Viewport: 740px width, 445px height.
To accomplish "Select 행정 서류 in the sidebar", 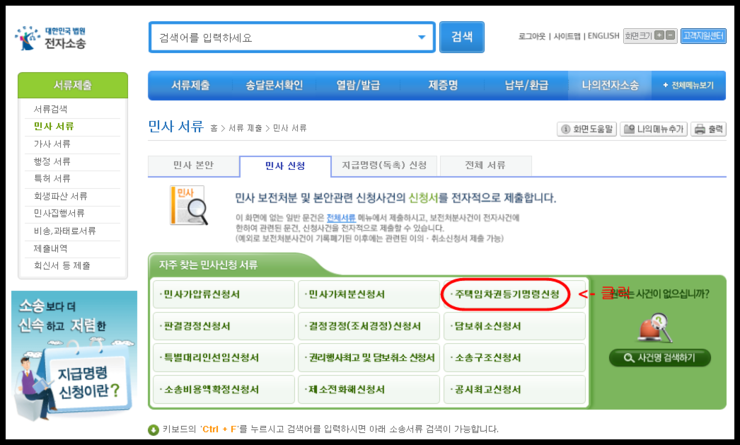I will (x=52, y=161).
